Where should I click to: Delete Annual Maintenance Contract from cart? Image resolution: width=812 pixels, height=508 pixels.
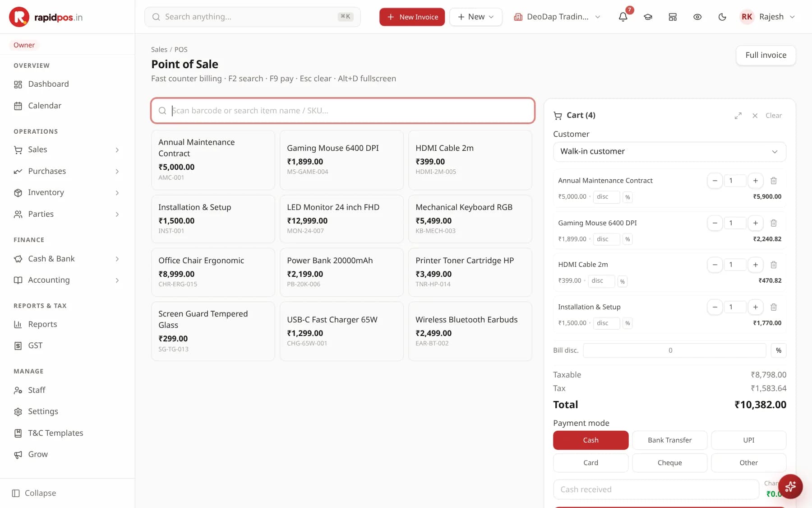(x=773, y=181)
